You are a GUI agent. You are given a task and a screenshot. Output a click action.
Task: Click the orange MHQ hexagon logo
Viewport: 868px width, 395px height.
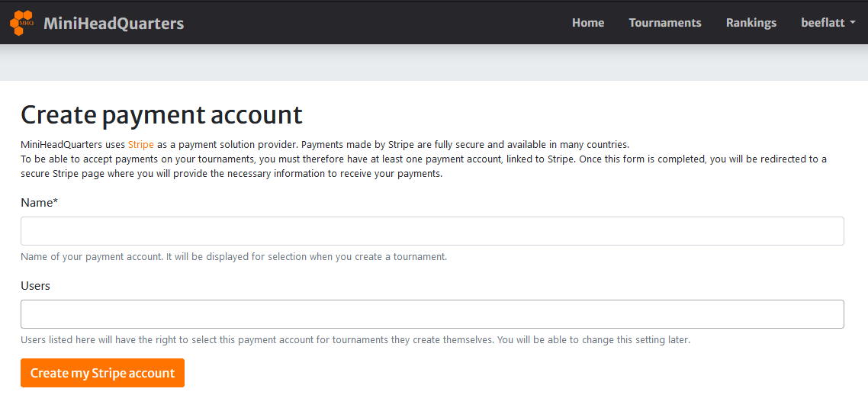click(x=21, y=23)
